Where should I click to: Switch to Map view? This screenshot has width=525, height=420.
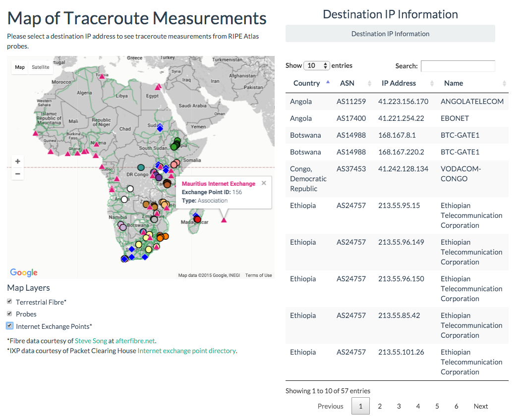[x=20, y=67]
